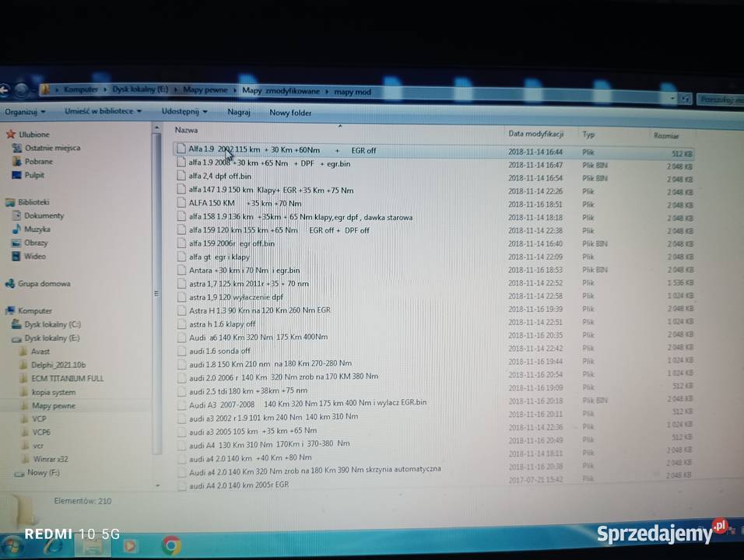Open the VCP6 folder in the tree

coord(41,432)
